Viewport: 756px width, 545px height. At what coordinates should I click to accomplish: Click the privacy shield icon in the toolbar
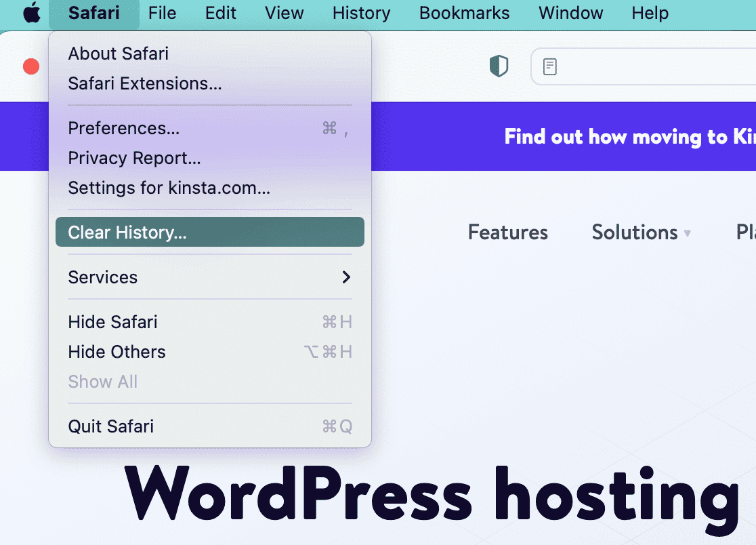pyautogui.click(x=499, y=66)
